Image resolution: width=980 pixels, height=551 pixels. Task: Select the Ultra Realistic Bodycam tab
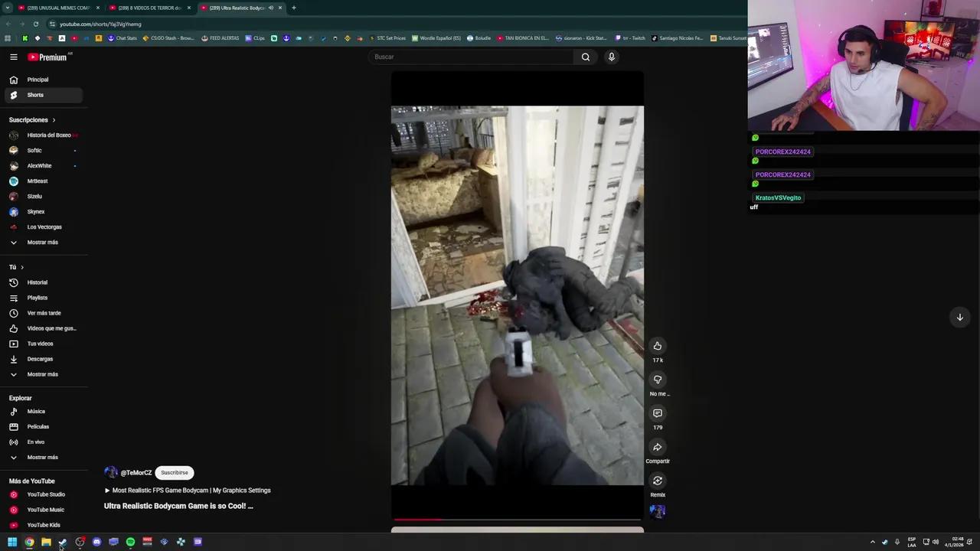pos(236,8)
